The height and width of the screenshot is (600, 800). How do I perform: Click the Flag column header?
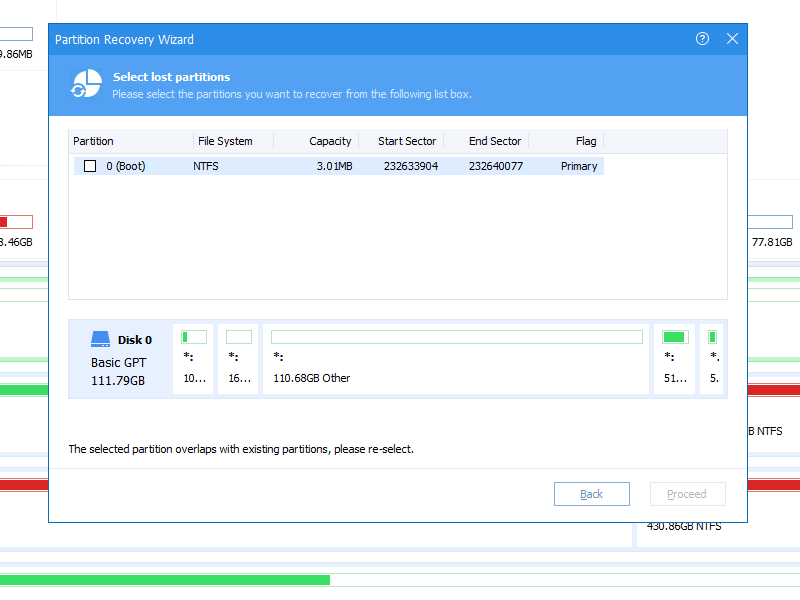coord(586,141)
